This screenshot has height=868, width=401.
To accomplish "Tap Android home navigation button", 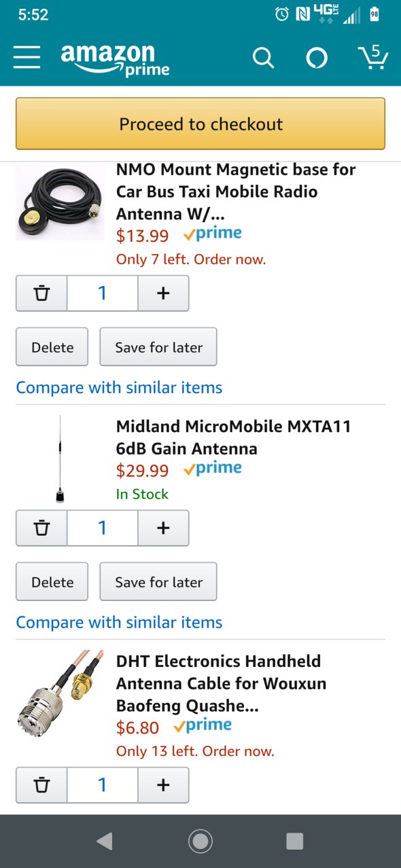I will (x=201, y=842).
